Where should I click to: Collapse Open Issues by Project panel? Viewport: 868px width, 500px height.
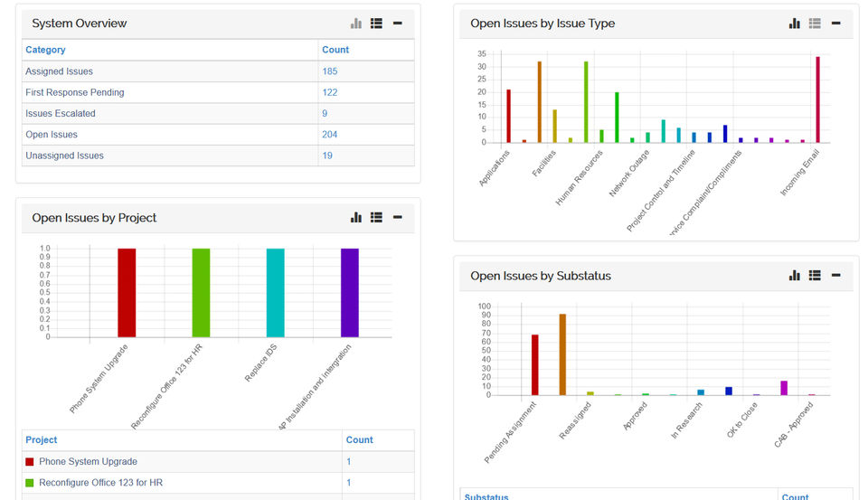pyautogui.click(x=398, y=218)
